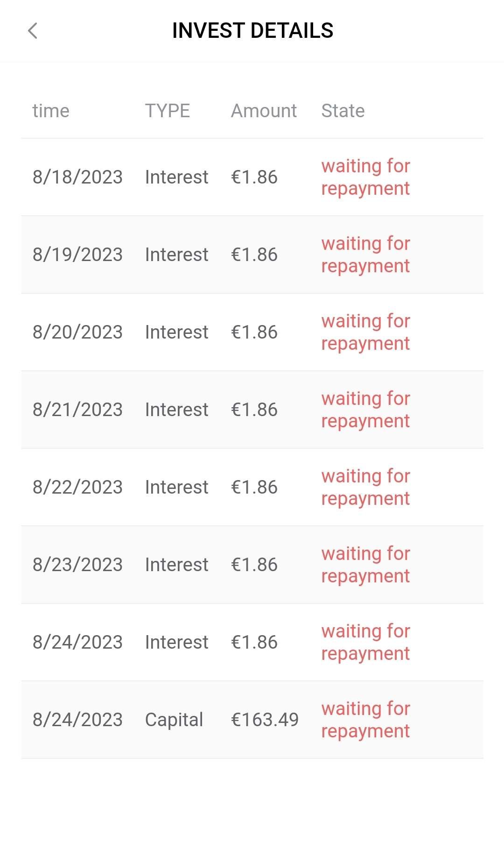Click the Capital type label
The width and height of the screenshot is (504, 863).
(174, 720)
